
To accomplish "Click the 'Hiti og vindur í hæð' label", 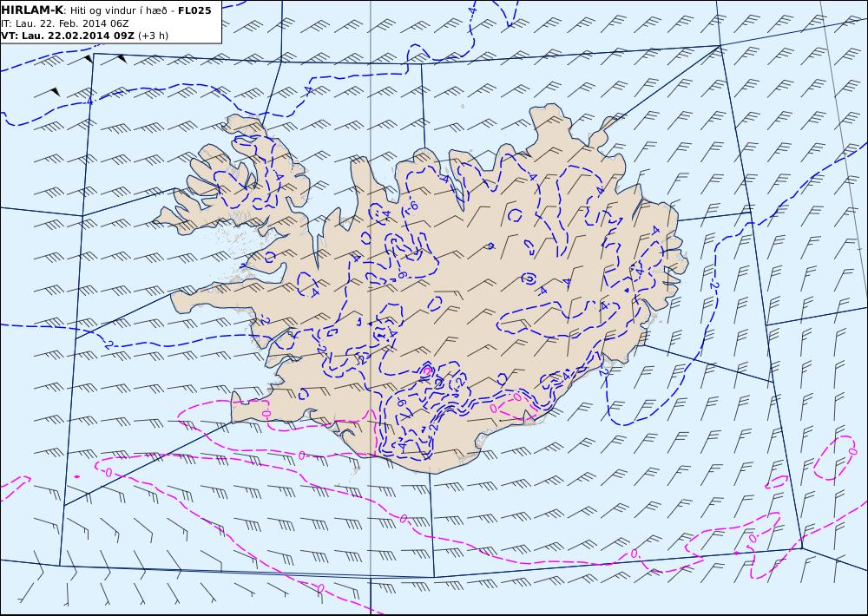I will click(x=119, y=10).
